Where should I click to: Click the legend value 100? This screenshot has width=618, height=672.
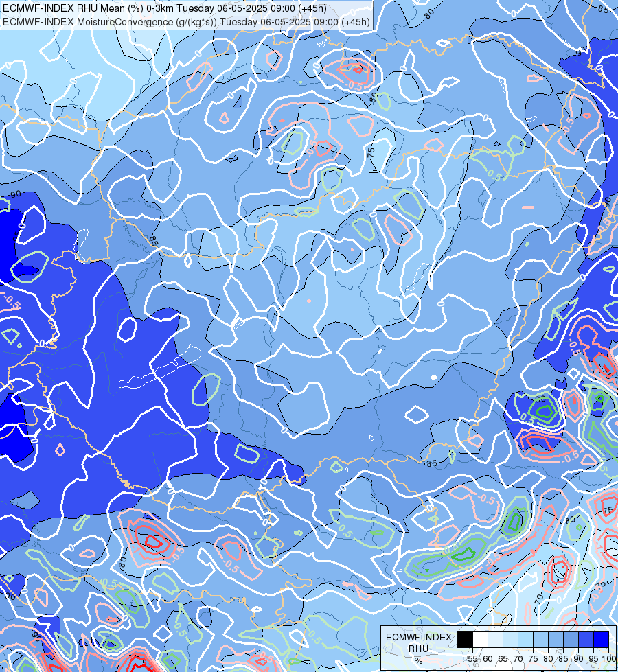tap(608, 659)
